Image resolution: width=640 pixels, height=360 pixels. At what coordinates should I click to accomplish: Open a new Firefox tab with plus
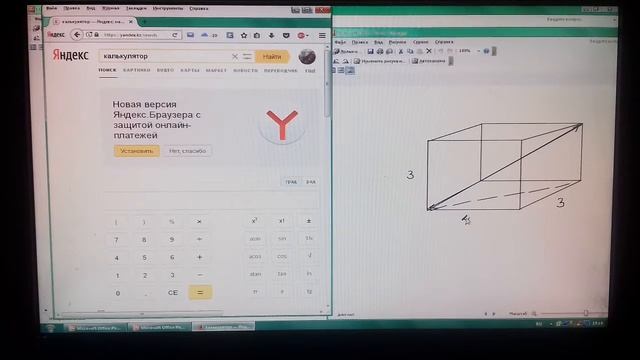[144, 22]
